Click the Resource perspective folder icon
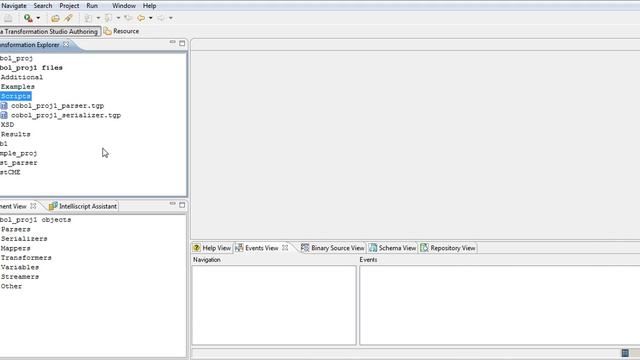This screenshot has height=360, width=640. click(x=108, y=31)
